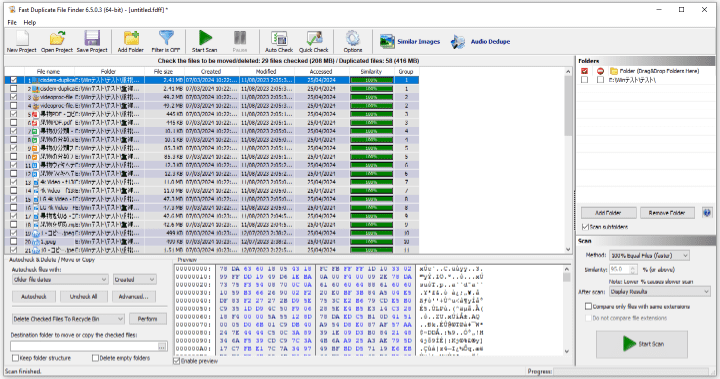Open Delete Checked Files To Recycle Bin dropdown
Viewport: 720px width, 379px height.
coord(68,319)
